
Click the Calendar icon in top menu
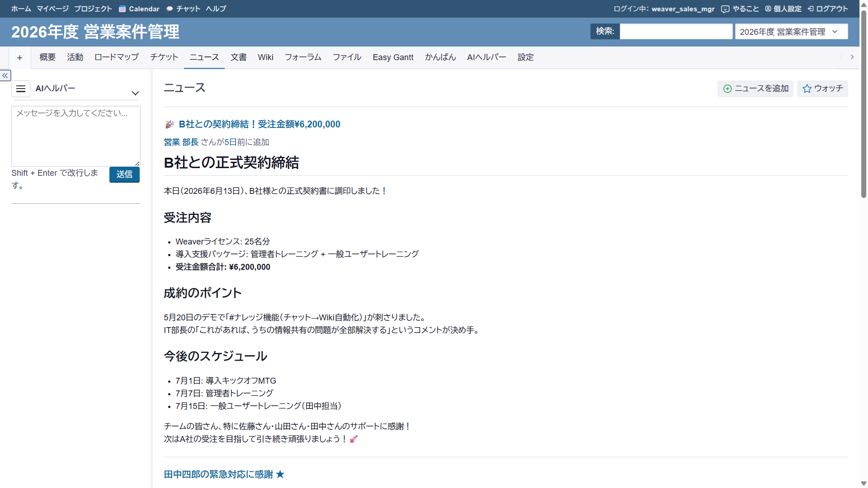(x=122, y=9)
